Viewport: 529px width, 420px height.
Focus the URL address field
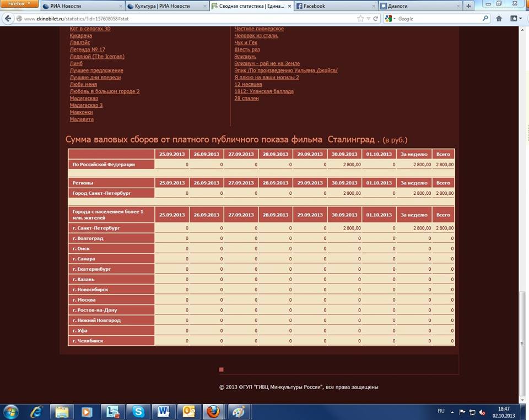pyautogui.click(x=189, y=19)
